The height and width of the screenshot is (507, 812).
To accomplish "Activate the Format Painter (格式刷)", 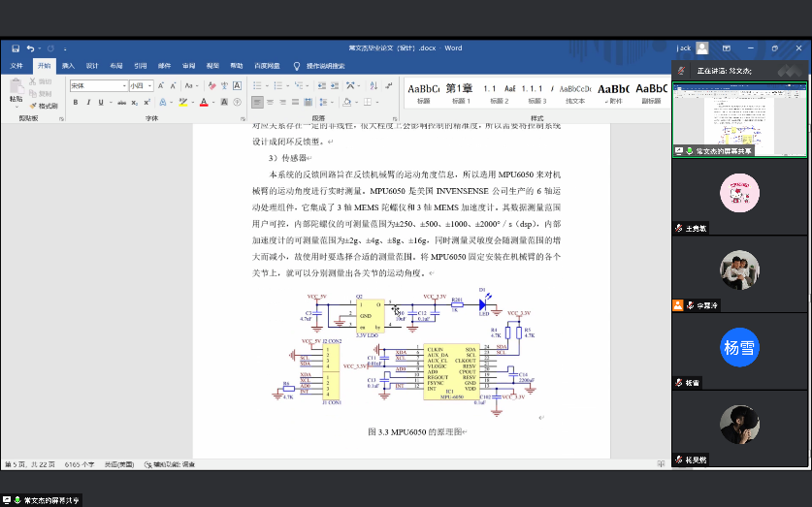I will (x=44, y=106).
